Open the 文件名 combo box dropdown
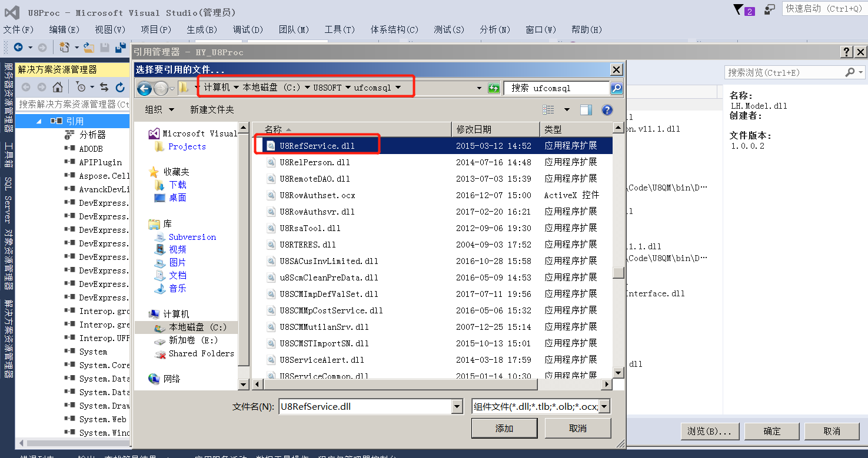The image size is (868, 458). point(457,406)
